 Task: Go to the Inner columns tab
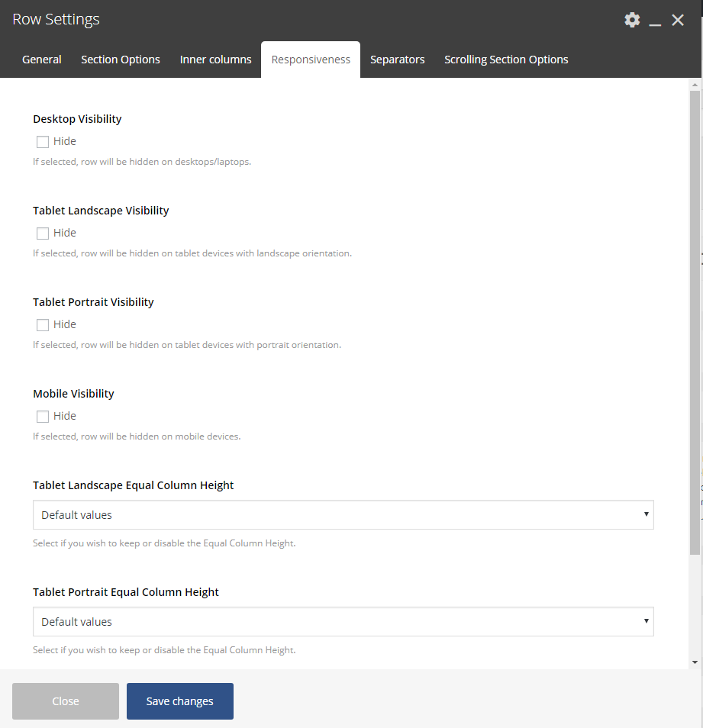click(215, 60)
